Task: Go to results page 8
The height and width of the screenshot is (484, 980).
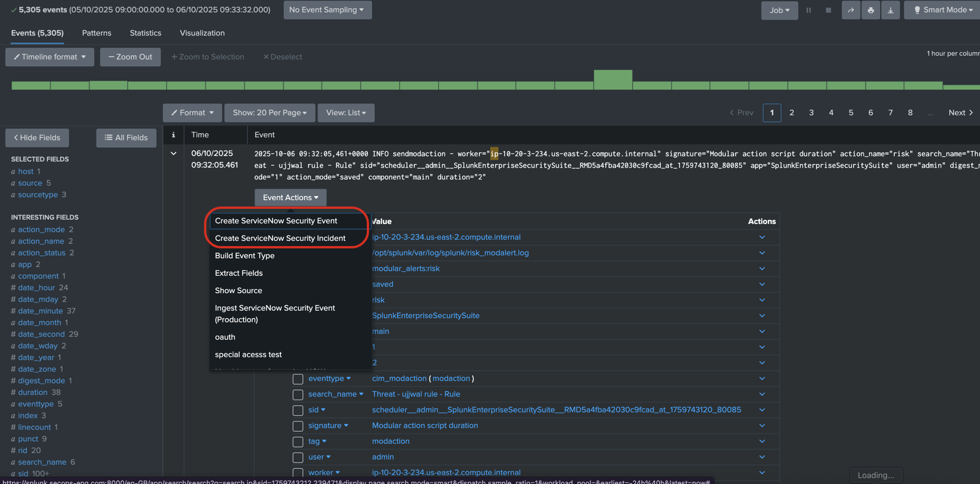Action: coord(910,113)
